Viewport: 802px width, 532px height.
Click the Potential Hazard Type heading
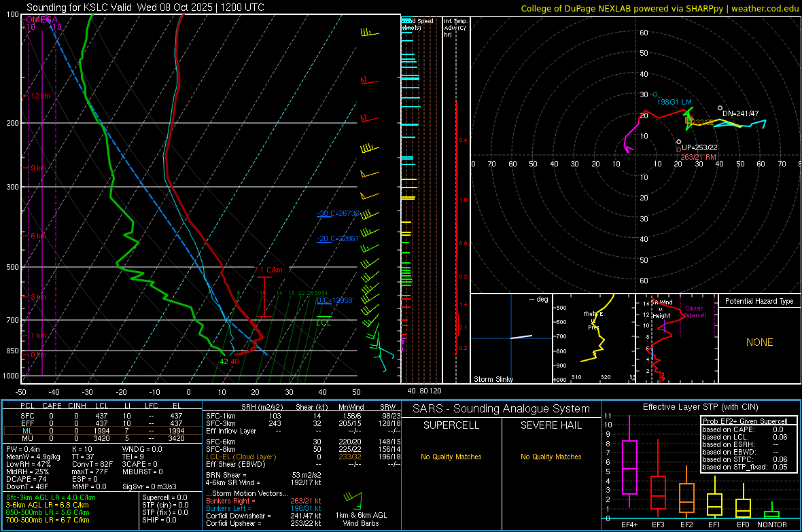tap(759, 301)
